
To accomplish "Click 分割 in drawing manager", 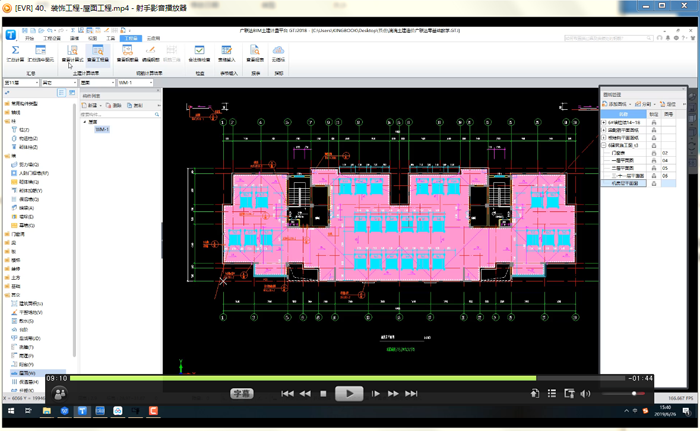I will coord(643,104).
